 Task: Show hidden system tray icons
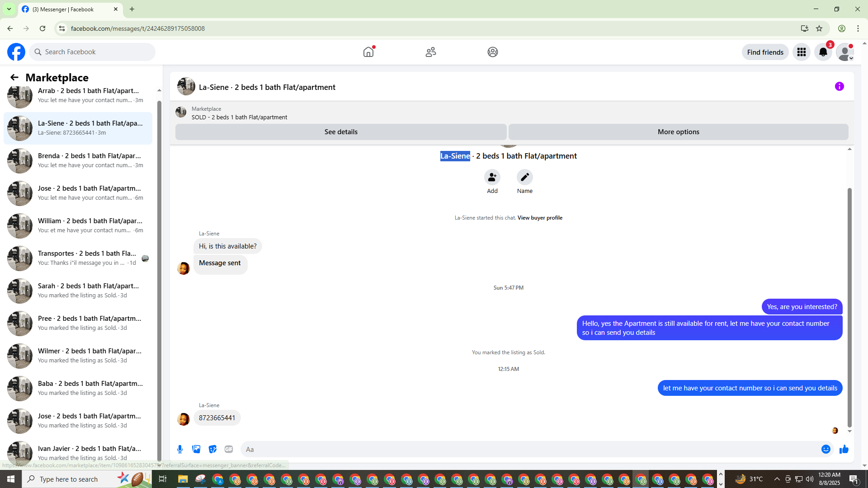(x=777, y=479)
